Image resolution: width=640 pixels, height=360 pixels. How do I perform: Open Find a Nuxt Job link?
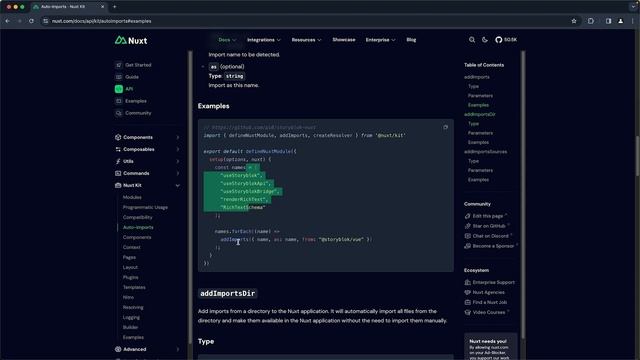pyautogui.click(x=486, y=302)
